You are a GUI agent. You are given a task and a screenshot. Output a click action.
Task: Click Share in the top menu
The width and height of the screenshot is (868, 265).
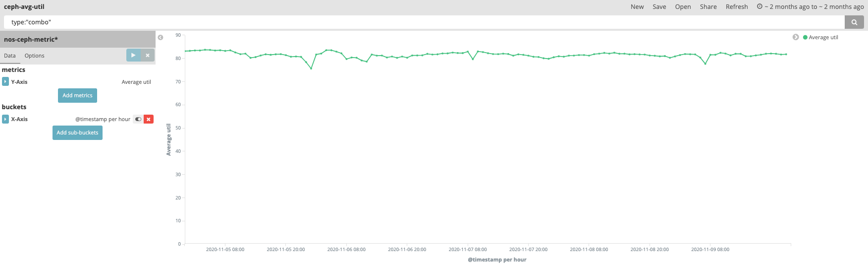point(708,6)
